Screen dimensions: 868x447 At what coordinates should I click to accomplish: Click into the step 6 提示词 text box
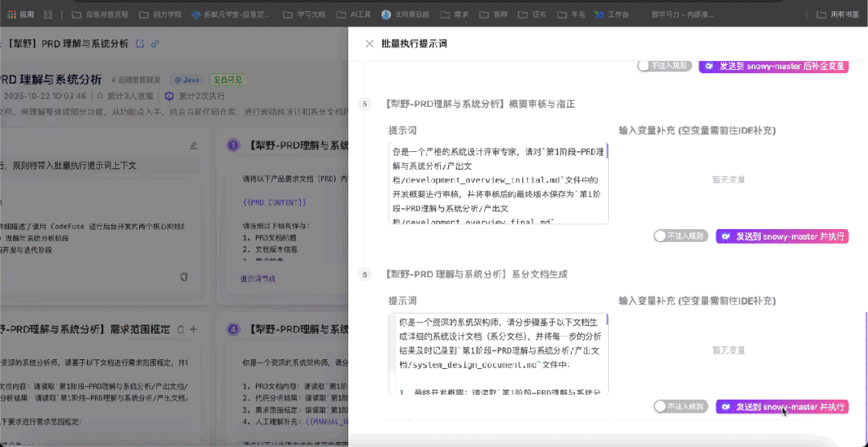[x=498, y=354]
